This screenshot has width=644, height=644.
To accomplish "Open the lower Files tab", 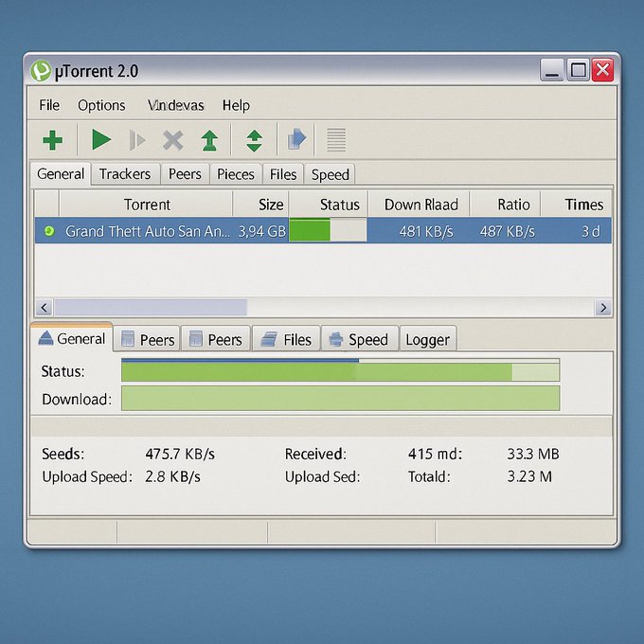I will (x=286, y=339).
